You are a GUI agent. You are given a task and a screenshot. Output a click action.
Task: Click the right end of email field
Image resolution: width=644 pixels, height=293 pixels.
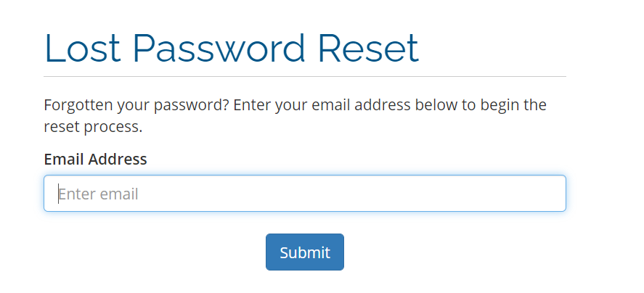(552, 194)
